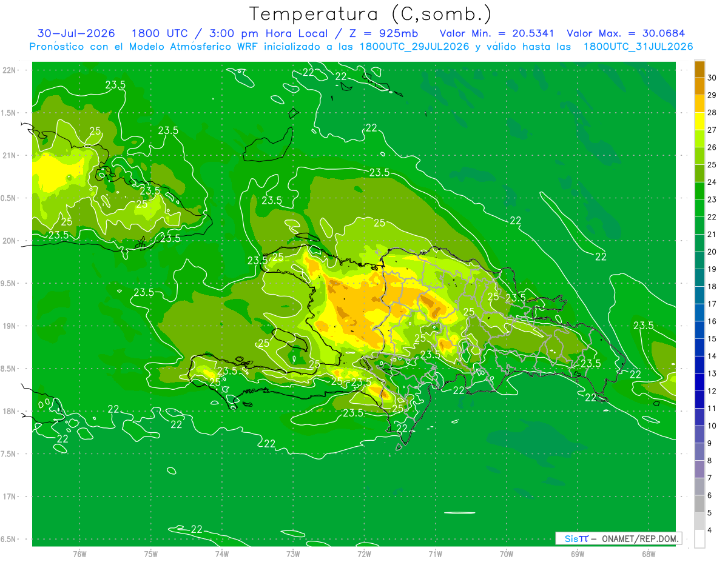This screenshot has height=562, width=728.
Task: Click the '76W' longitude axis label
Action: tap(79, 554)
